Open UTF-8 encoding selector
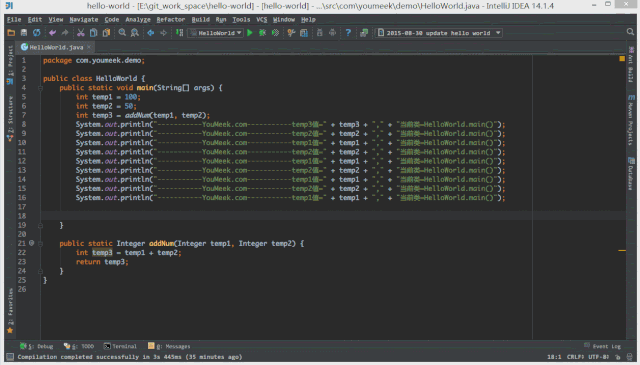640x365 pixels. coord(599,357)
